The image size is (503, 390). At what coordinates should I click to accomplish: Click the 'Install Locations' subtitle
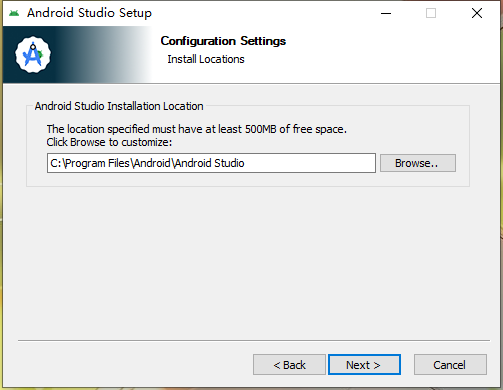click(206, 59)
